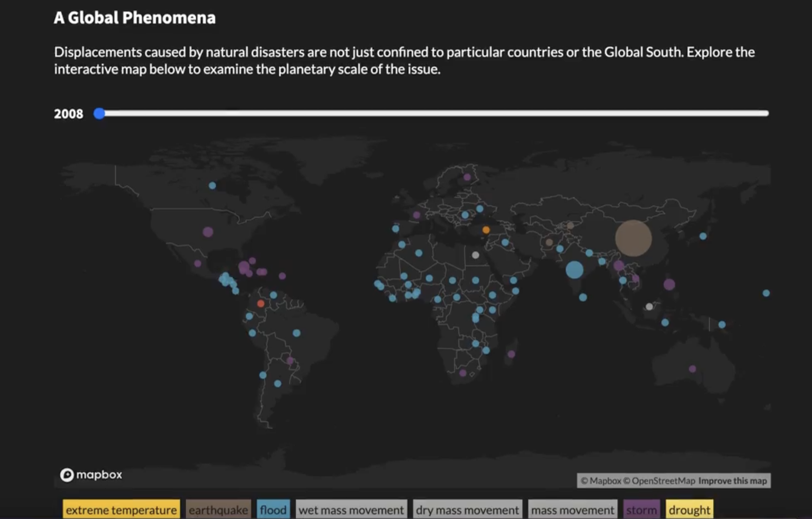The height and width of the screenshot is (519, 812).
Task: Select the extreme temperature legend tag
Action: (x=121, y=509)
